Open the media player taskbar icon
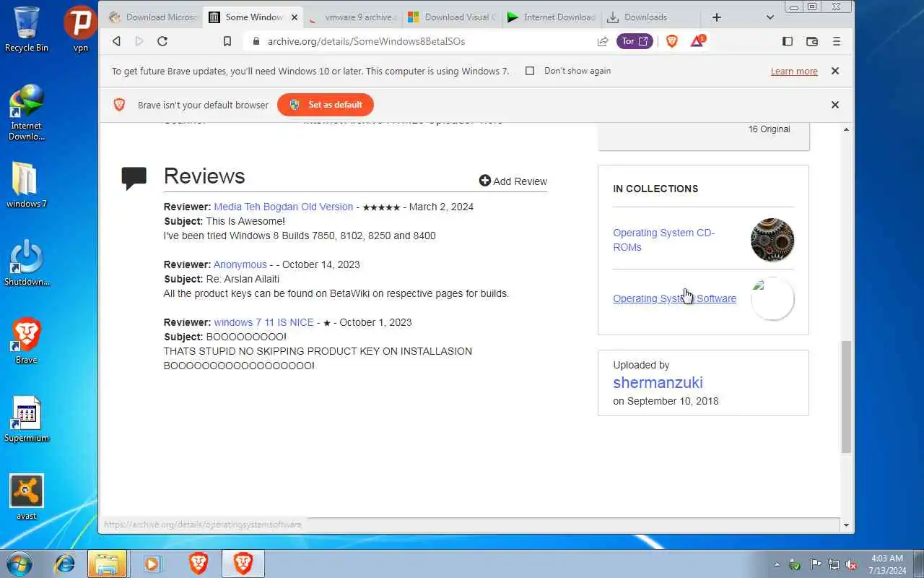 tap(152, 564)
